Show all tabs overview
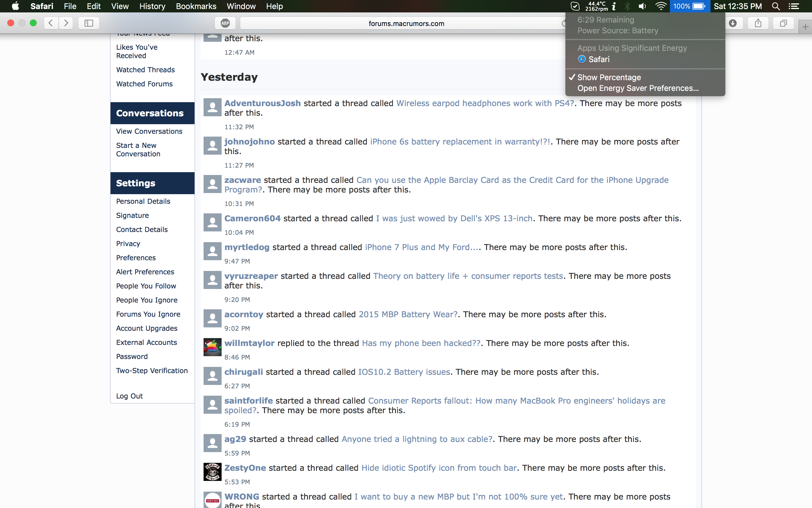The height and width of the screenshot is (508, 812). 783,23
